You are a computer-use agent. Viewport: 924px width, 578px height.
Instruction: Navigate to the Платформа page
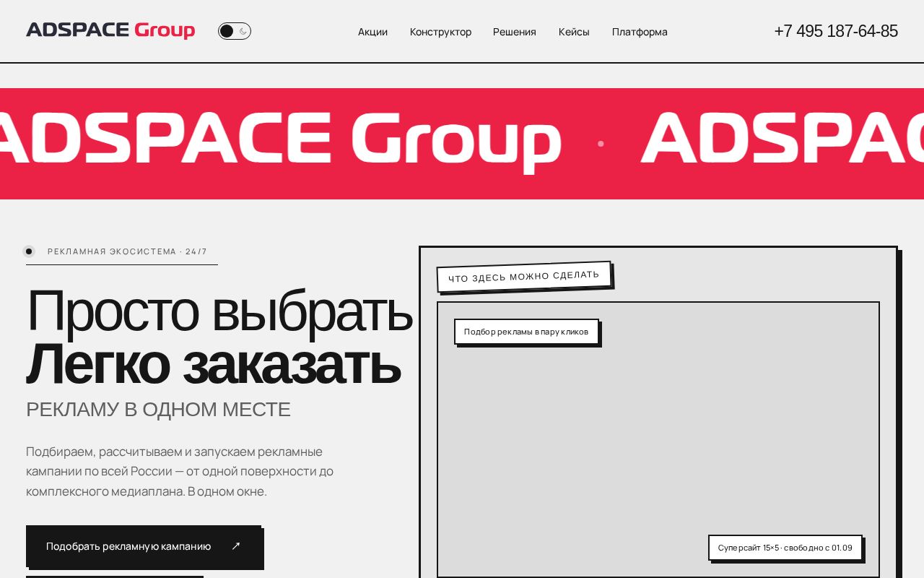click(x=640, y=32)
